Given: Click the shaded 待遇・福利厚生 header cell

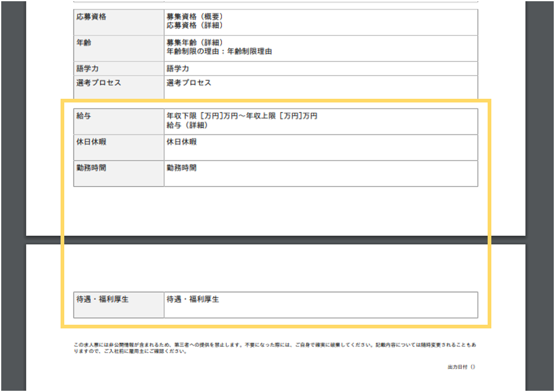Looking at the screenshot, I should tap(119, 305).
